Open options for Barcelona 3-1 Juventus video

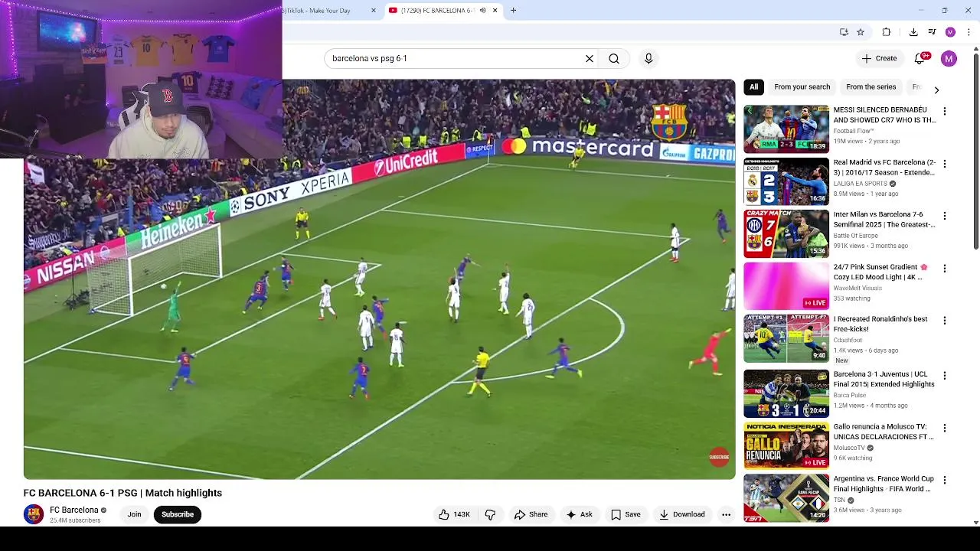click(x=944, y=376)
